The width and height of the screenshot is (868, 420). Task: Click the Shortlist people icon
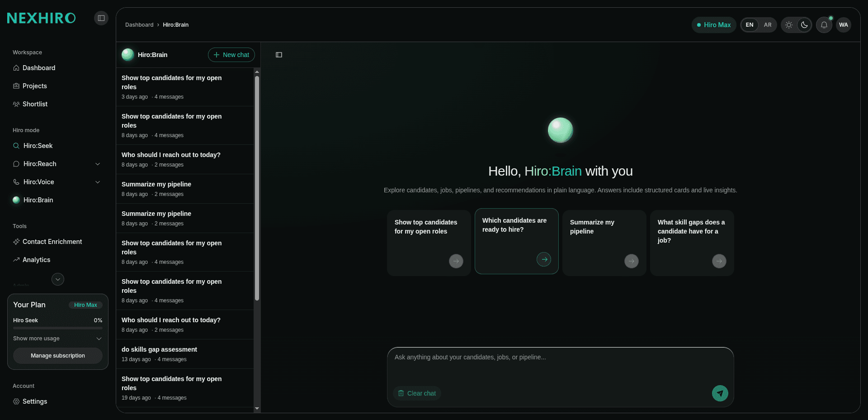click(x=16, y=104)
